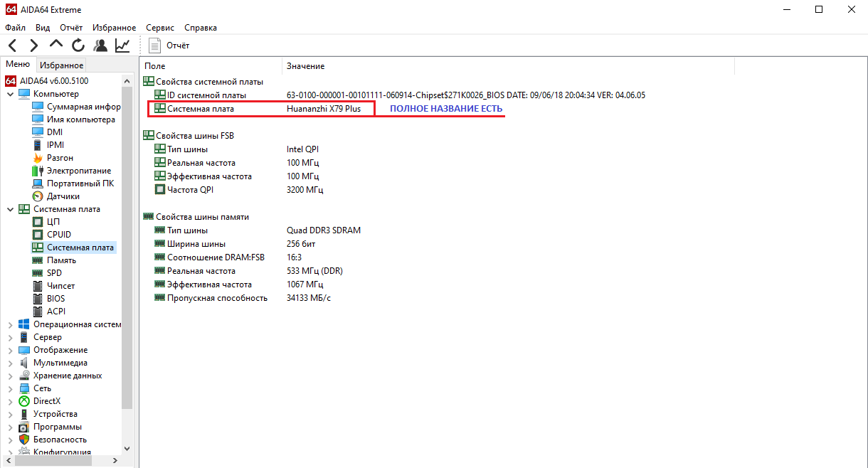Expand the Сеть tree branch

[x=10, y=388]
